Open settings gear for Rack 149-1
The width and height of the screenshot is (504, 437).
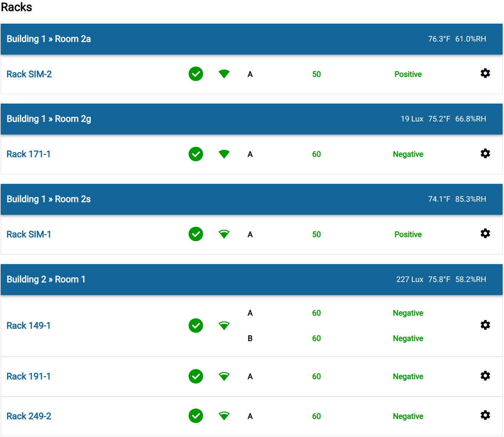coord(485,325)
